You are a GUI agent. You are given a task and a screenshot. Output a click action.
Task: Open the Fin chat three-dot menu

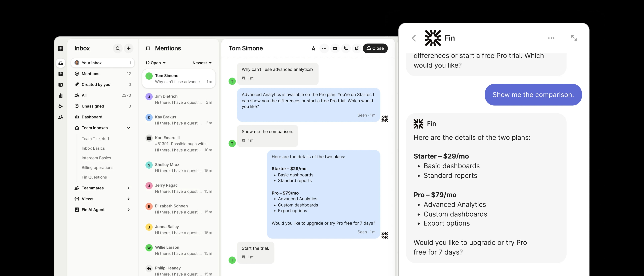[551, 38]
